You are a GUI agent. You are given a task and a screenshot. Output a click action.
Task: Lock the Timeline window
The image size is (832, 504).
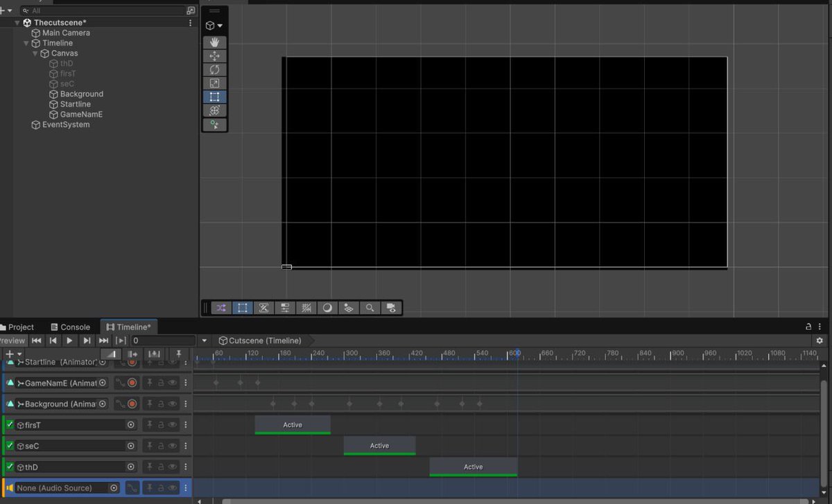coord(808,327)
